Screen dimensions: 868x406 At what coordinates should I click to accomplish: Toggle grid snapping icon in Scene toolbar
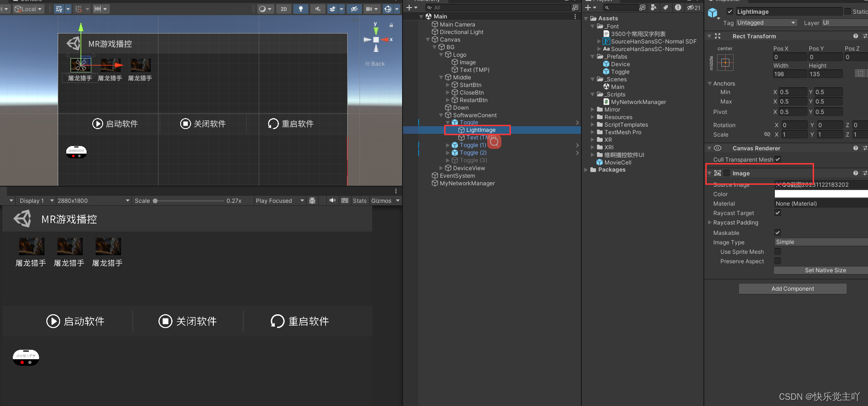[59, 9]
